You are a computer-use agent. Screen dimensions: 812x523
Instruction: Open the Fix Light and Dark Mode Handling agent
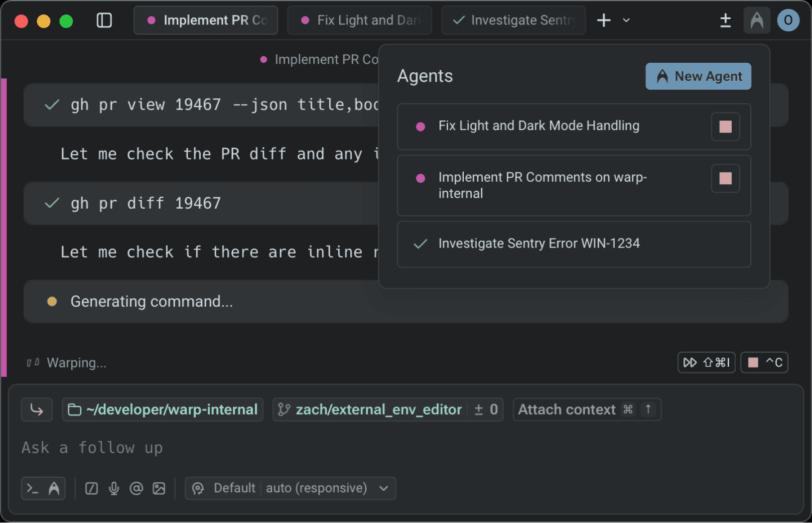(574, 127)
